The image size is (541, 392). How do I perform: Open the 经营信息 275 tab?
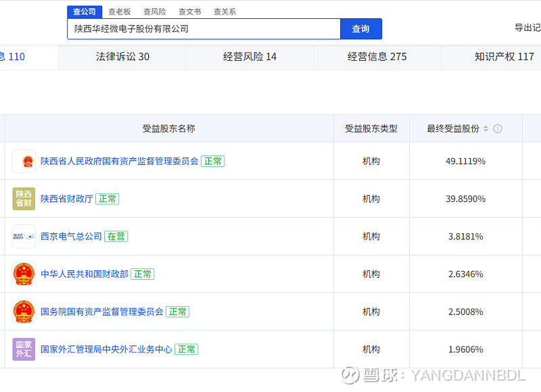pos(377,57)
